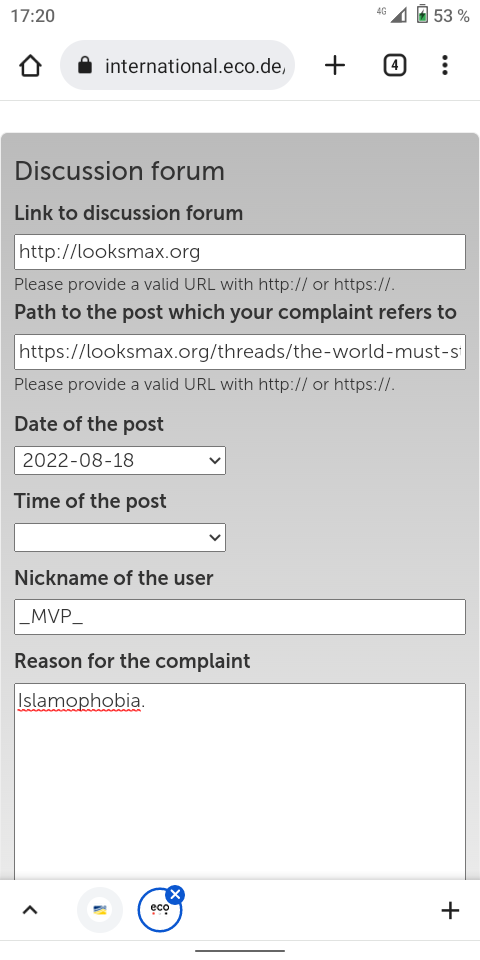Viewport: 480px width, 960px height.
Task: Focus the Link to discussion forum field
Action: coord(240,252)
